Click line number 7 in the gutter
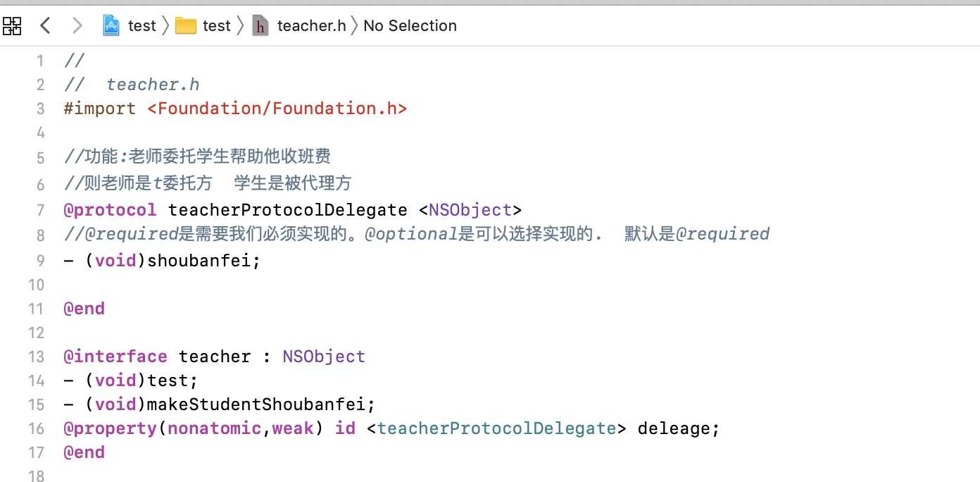The height and width of the screenshot is (482, 980). (x=40, y=210)
